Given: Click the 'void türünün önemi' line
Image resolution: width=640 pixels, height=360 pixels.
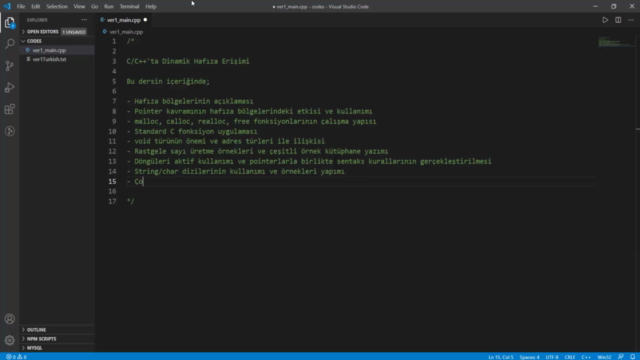Looking at the screenshot, I should coord(226,141).
